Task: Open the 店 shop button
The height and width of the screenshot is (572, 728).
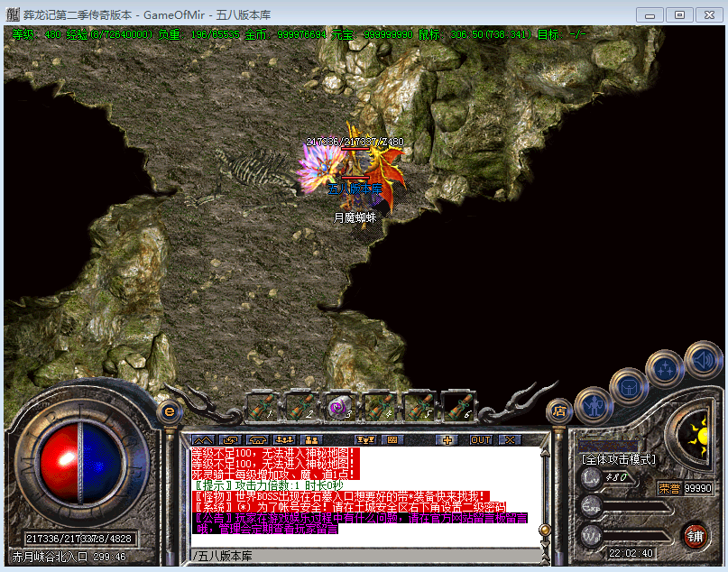Action: 558,411
